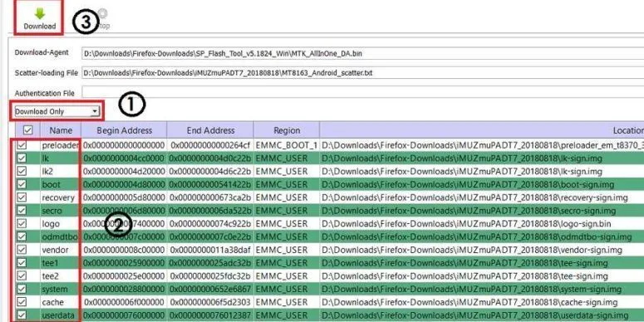The image size is (644, 322).
Task: Click the EMMC_BOOT_1 region cell
Action: click(x=287, y=145)
